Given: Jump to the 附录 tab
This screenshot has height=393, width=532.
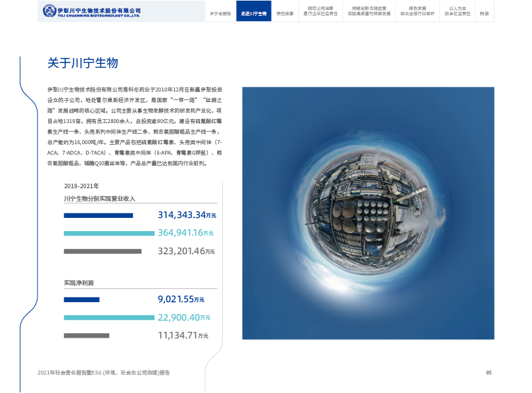Looking at the screenshot, I should (484, 13).
